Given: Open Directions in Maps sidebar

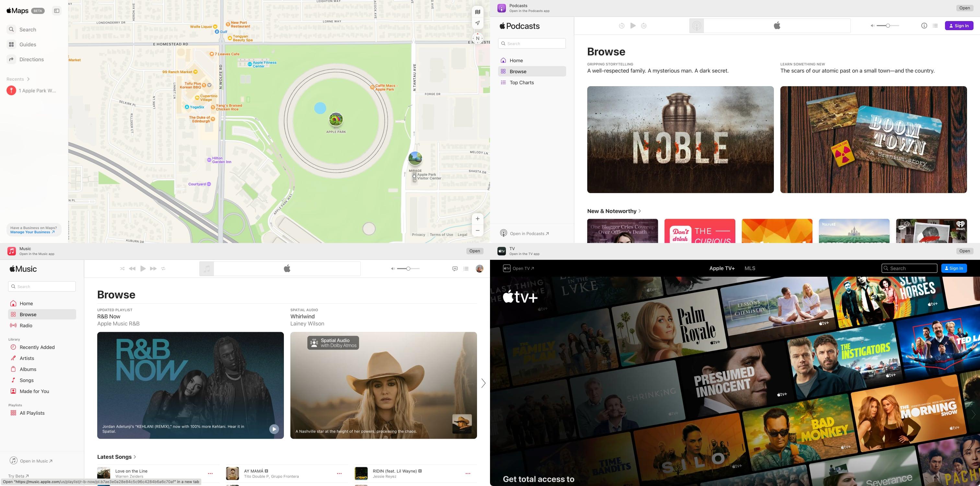Looking at the screenshot, I should click(x=26, y=59).
